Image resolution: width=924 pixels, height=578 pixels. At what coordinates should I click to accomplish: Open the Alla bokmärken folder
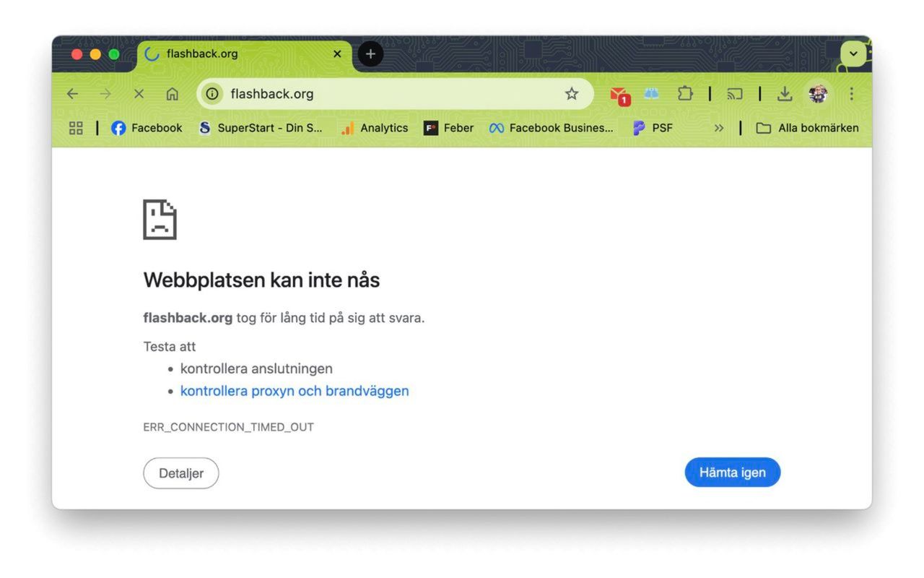[x=807, y=128]
